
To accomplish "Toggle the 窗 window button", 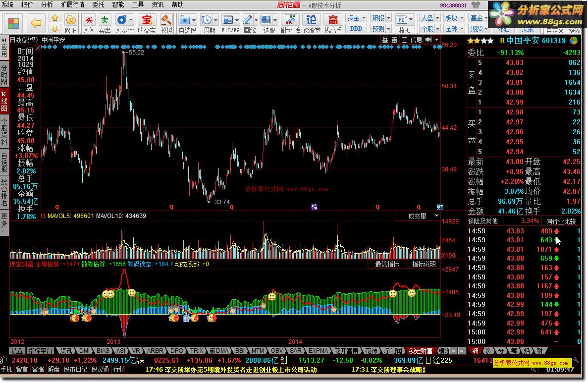I will click(x=394, y=39).
